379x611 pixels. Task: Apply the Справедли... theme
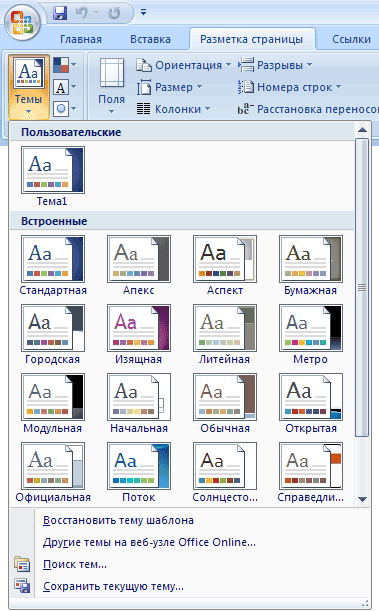(x=311, y=472)
